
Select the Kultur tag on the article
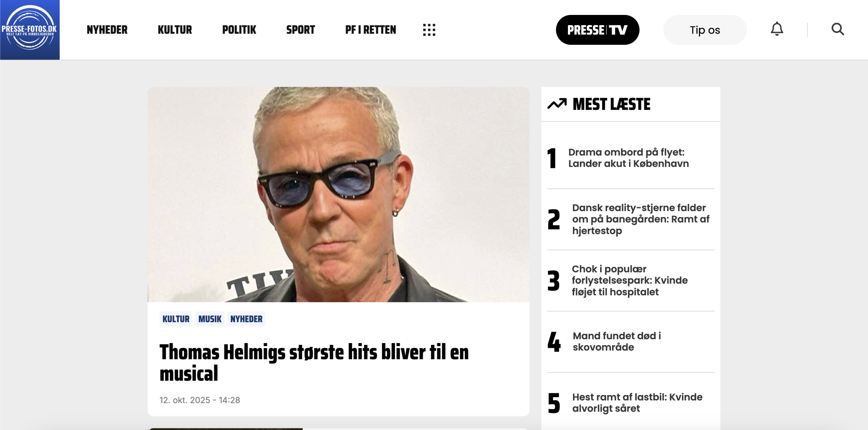pos(176,319)
